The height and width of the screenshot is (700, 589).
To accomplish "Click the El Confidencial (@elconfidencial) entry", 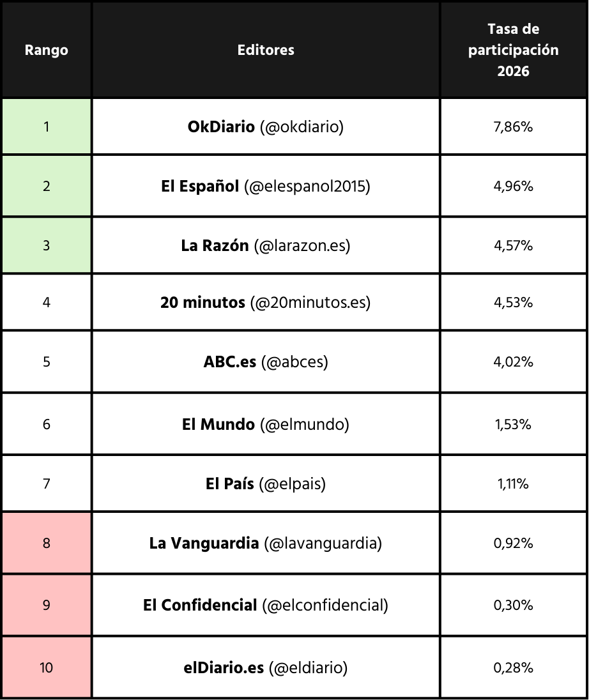I will tap(266, 605).
